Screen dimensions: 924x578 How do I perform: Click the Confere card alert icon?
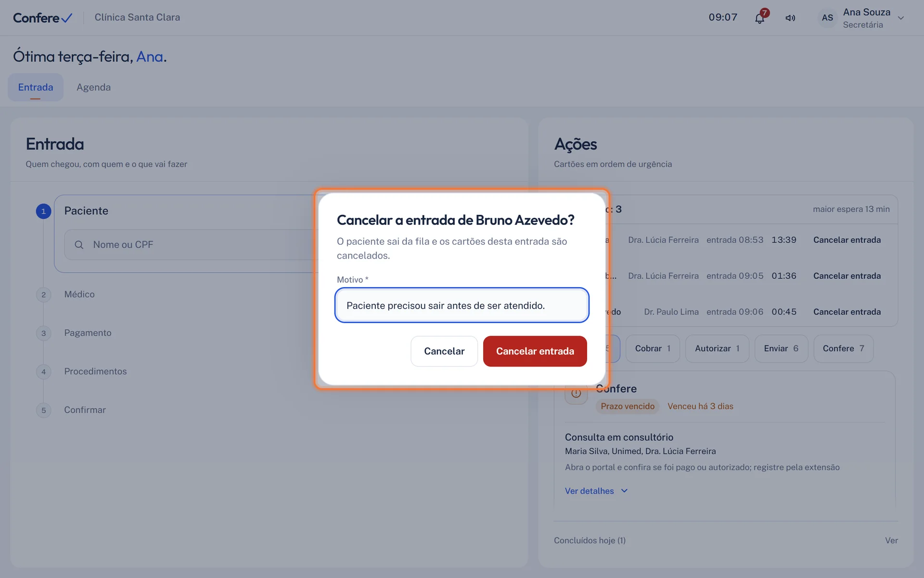[576, 393]
